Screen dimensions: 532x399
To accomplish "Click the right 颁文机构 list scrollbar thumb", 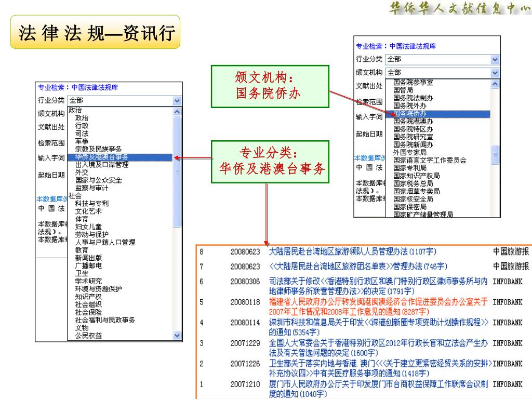I will (495, 155).
